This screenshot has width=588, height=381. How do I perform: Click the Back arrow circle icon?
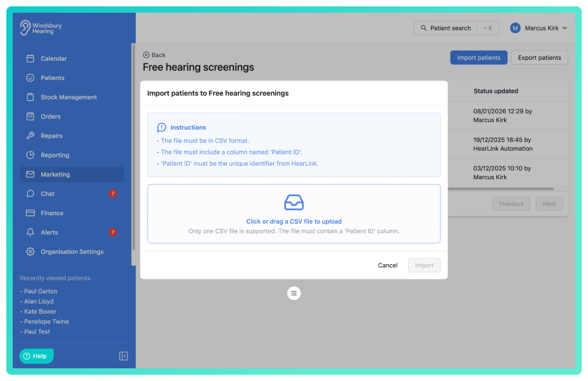tap(146, 55)
